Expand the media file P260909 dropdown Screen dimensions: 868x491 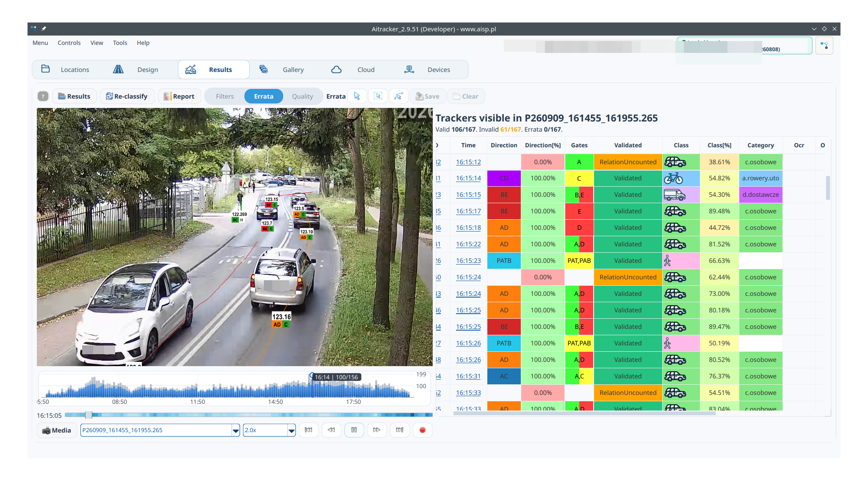(235, 430)
